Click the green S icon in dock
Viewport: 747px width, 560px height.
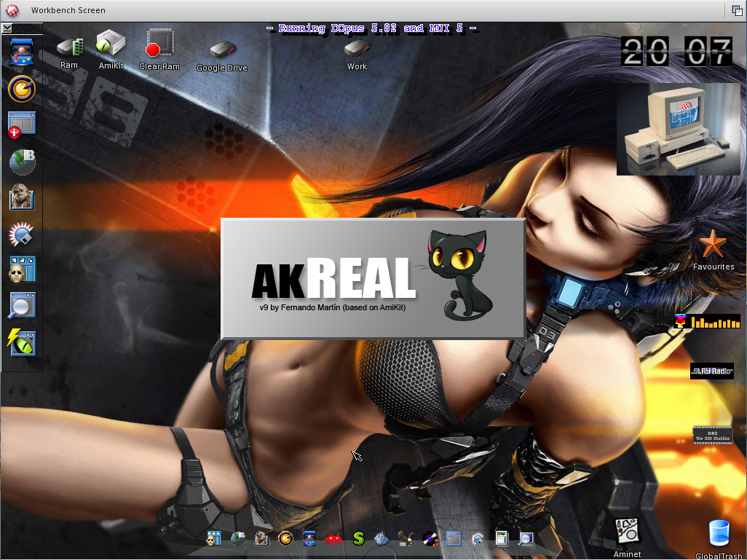tap(358, 539)
